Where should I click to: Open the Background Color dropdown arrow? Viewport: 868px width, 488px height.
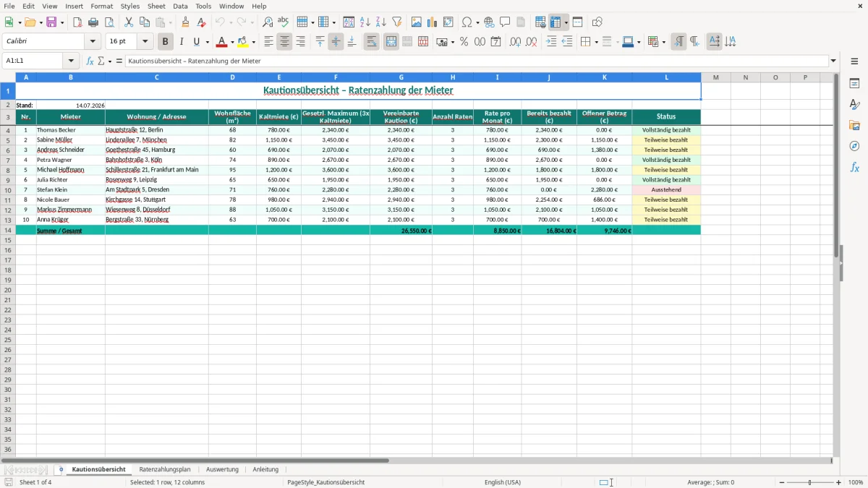click(253, 42)
